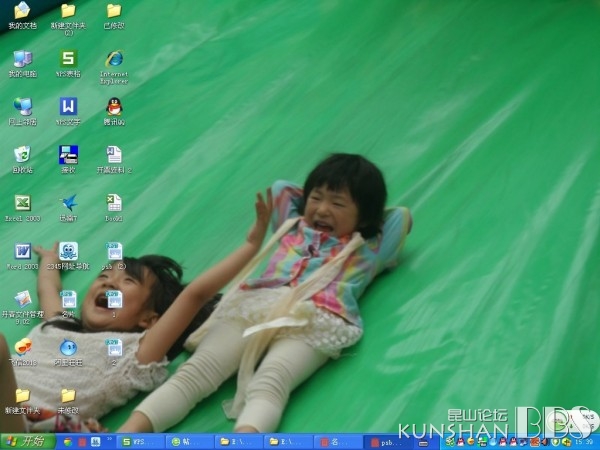
Task: Open the 腾讯QQ penguin icon
Action: coord(114,112)
